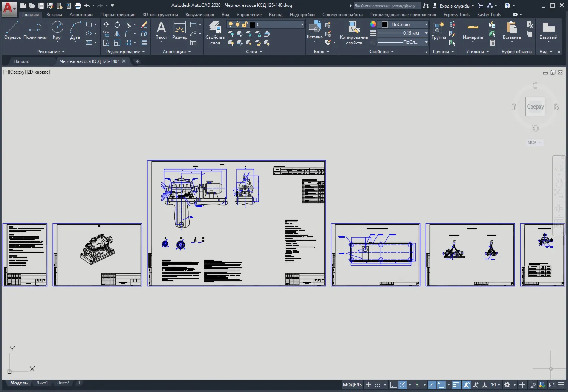Open the Лист1 layout tab

42,383
